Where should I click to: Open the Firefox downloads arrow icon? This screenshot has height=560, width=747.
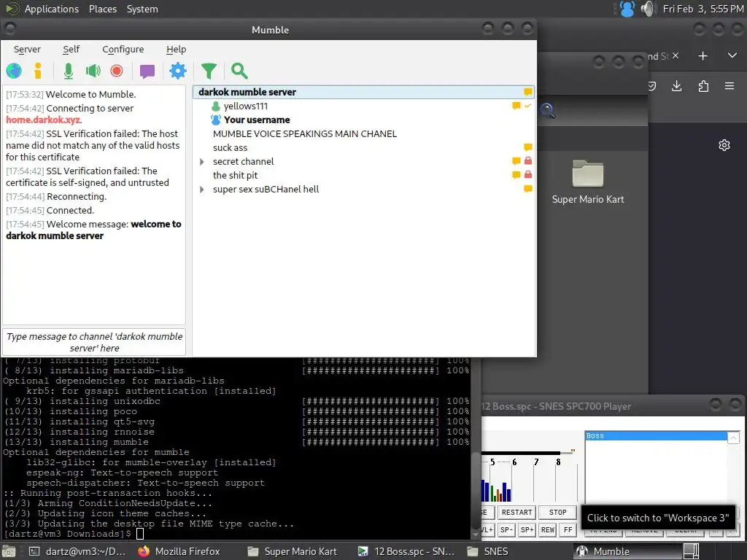click(x=676, y=86)
